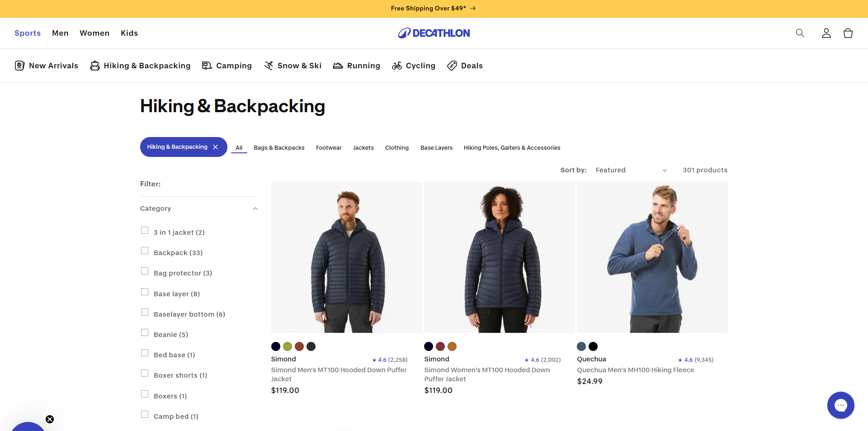Select the Jackets tab

363,147
